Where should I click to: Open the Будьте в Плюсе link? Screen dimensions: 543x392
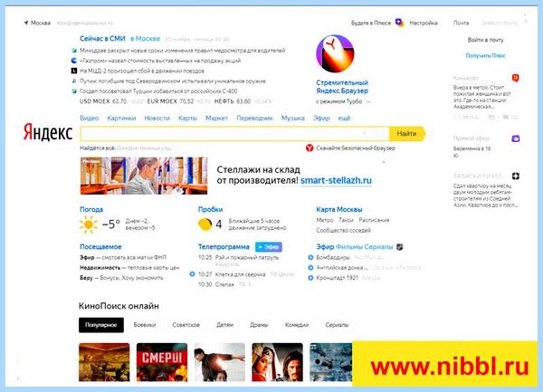click(371, 23)
